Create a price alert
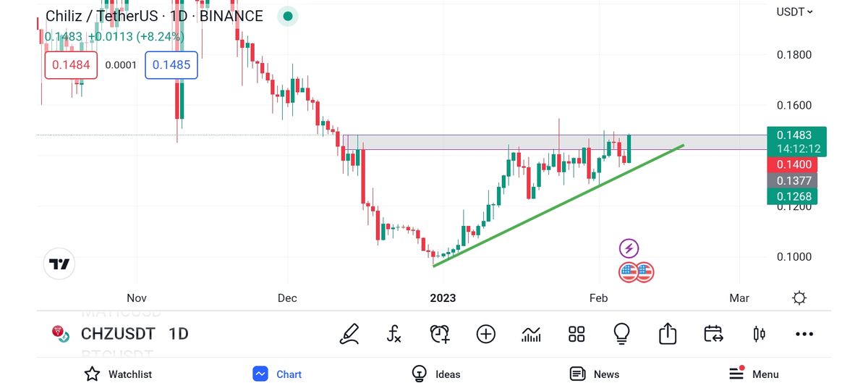The image size is (868, 391). click(440, 334)
